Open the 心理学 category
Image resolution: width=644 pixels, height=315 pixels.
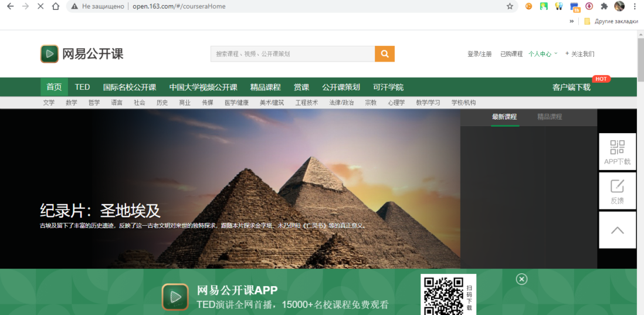[x=396, y=103]
